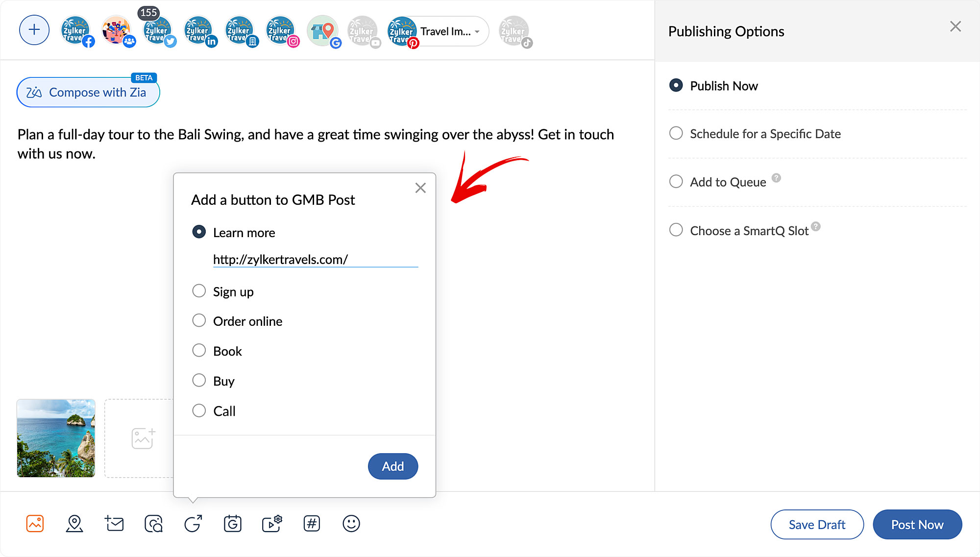Click the Add button in GMB dialog
Image resolution: width=980 pixels, height=557 pixels.
pos(392,465)
